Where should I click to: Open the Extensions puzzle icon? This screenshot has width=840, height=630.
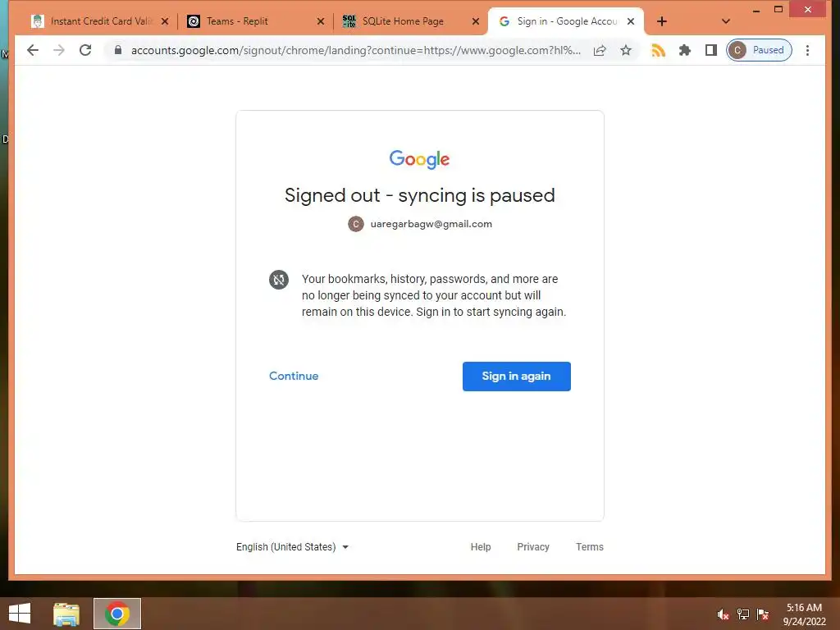point(685,50)
